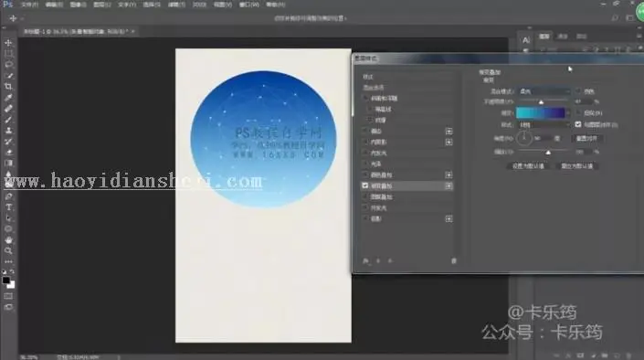Select the Healing Brush tool

click(x=8, y=109)
